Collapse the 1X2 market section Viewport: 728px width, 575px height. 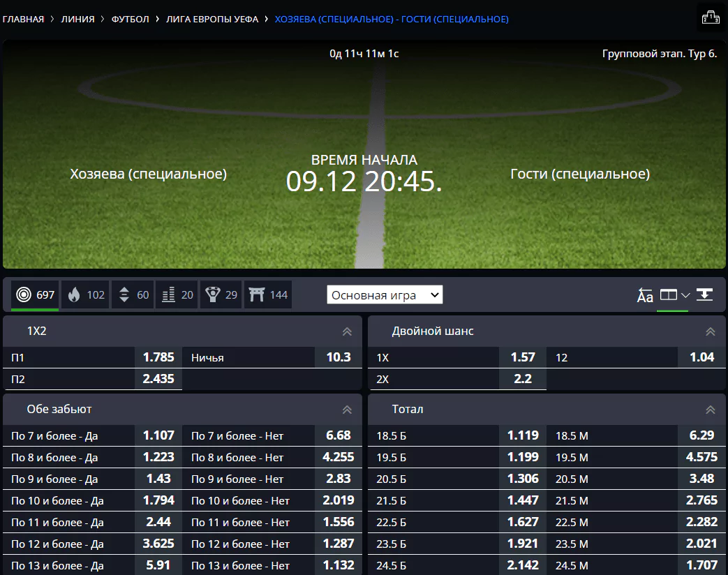pos(347,331)
